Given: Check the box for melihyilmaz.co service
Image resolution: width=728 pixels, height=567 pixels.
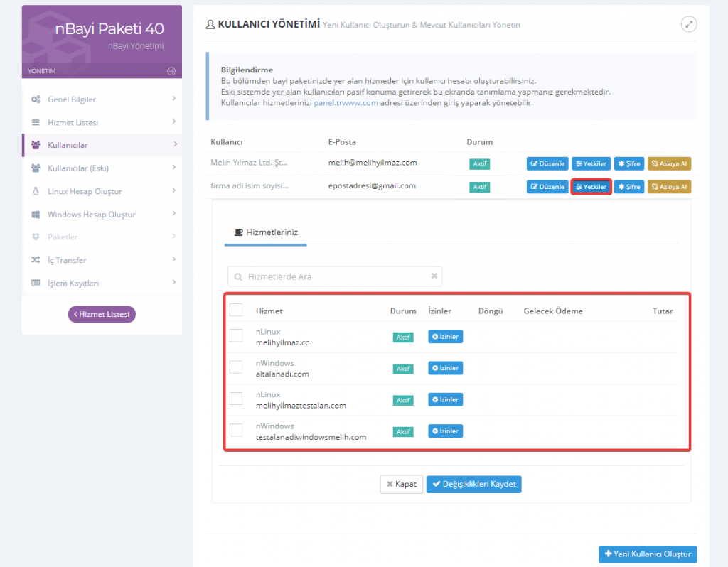Looking at the screenshot, I should click(236, 336).
